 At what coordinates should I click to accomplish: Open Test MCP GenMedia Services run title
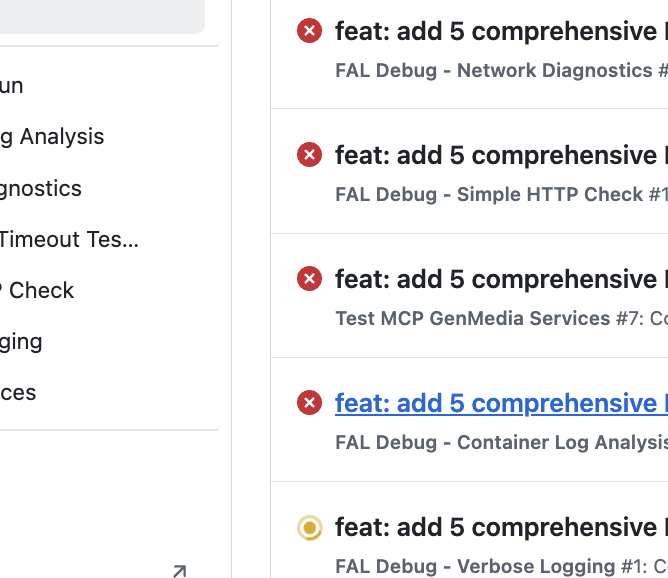(x=501, y=279)
